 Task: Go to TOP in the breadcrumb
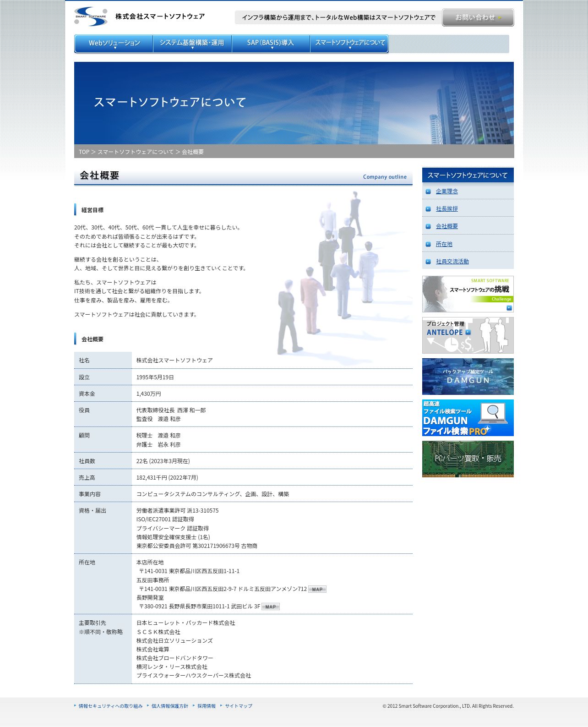pos(84,152)
